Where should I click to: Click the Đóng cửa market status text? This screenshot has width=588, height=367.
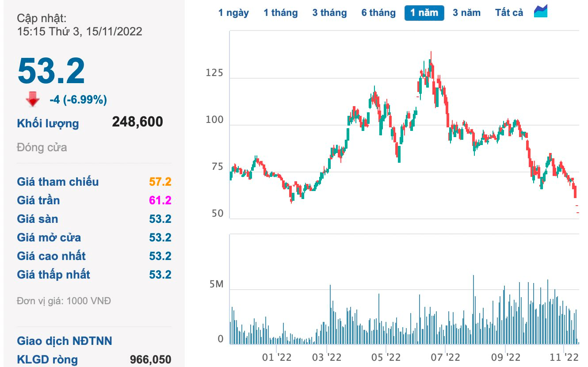(x=42, y=147)
